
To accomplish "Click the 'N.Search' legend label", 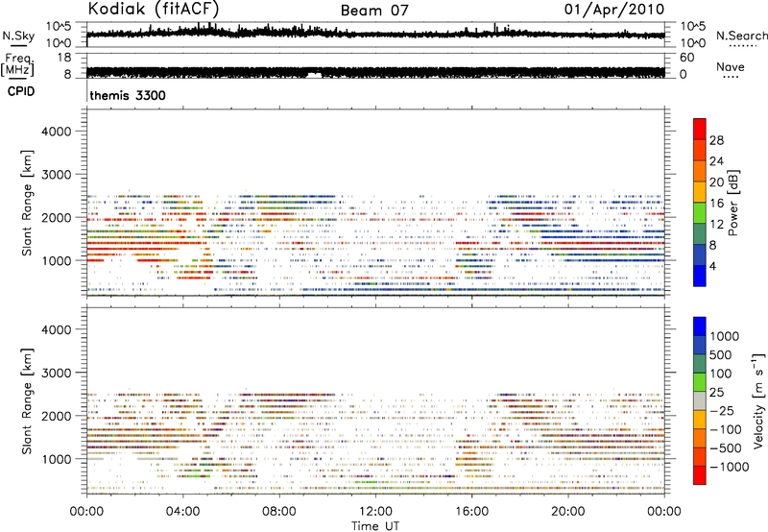I will coord(742,36).
